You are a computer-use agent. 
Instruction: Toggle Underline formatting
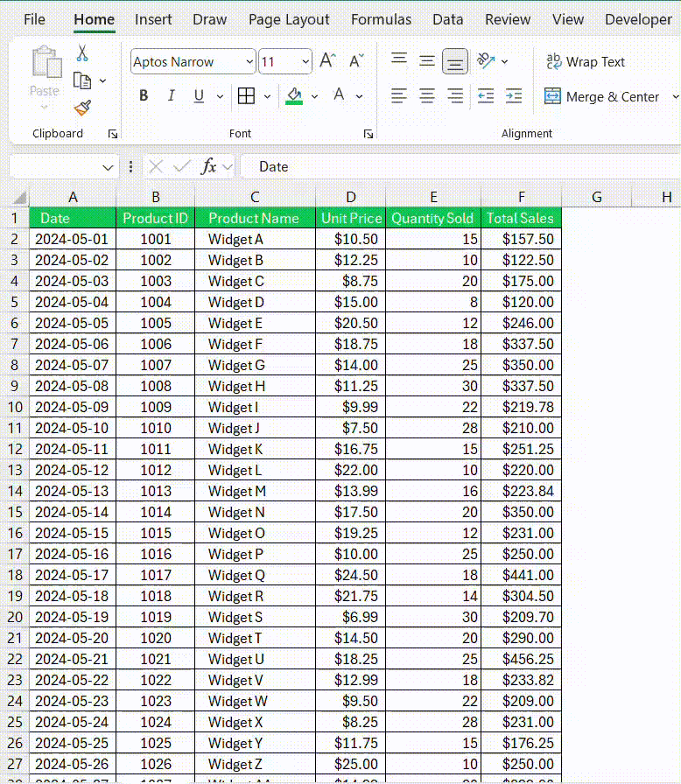tap(199, 95)
